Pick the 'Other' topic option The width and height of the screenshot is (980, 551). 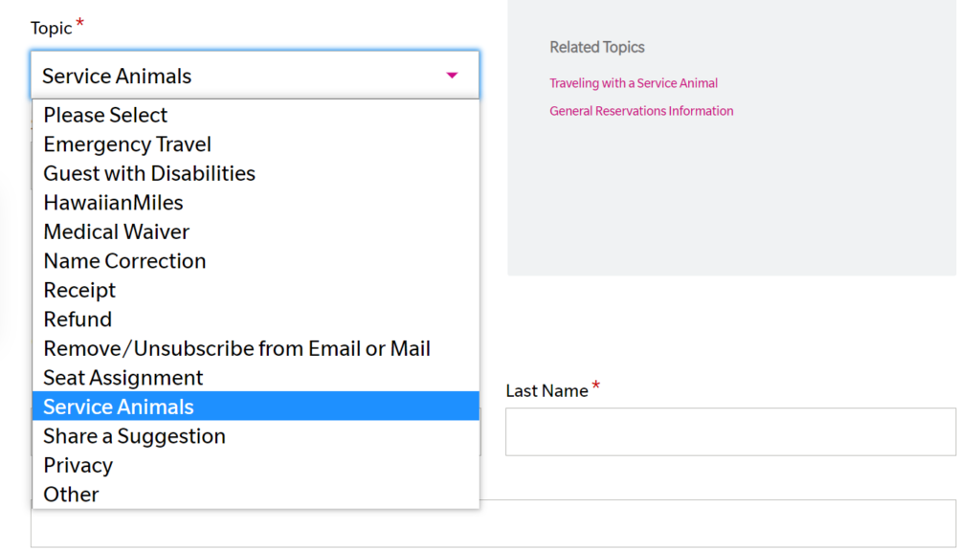256,495
